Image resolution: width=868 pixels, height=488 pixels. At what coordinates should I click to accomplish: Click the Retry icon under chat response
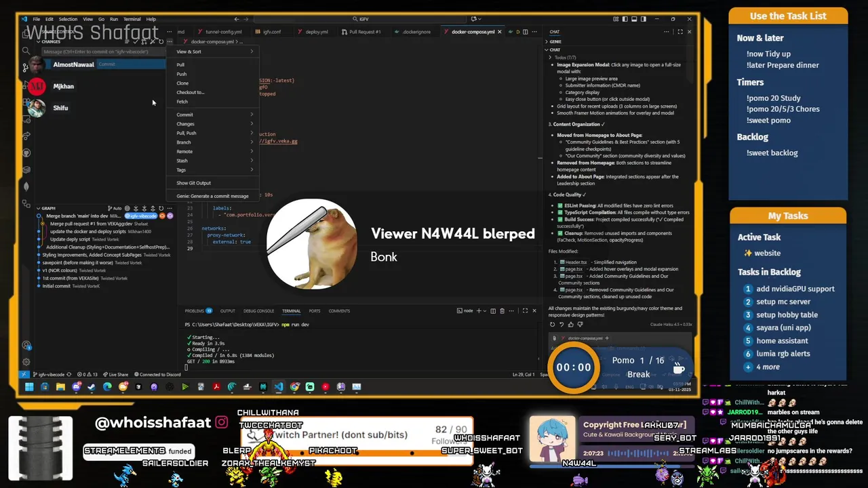pyautogui.click(x=552, y=325)
